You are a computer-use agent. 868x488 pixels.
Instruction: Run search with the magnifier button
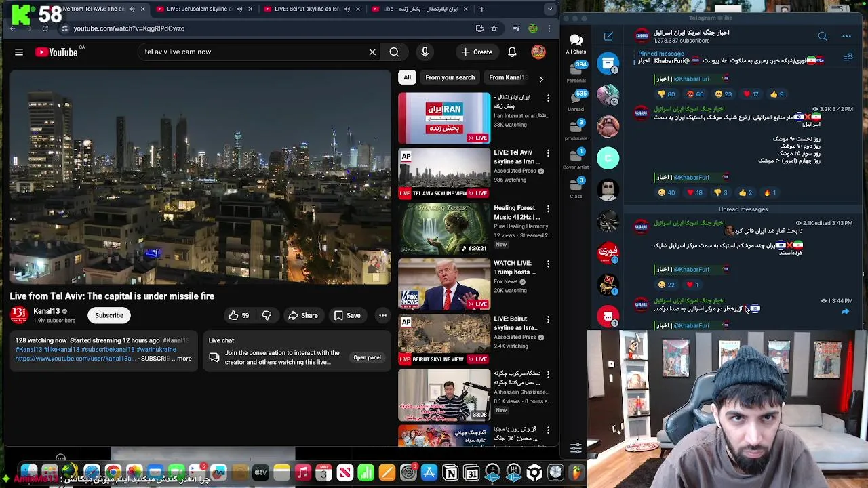click(x=394, y=52)
